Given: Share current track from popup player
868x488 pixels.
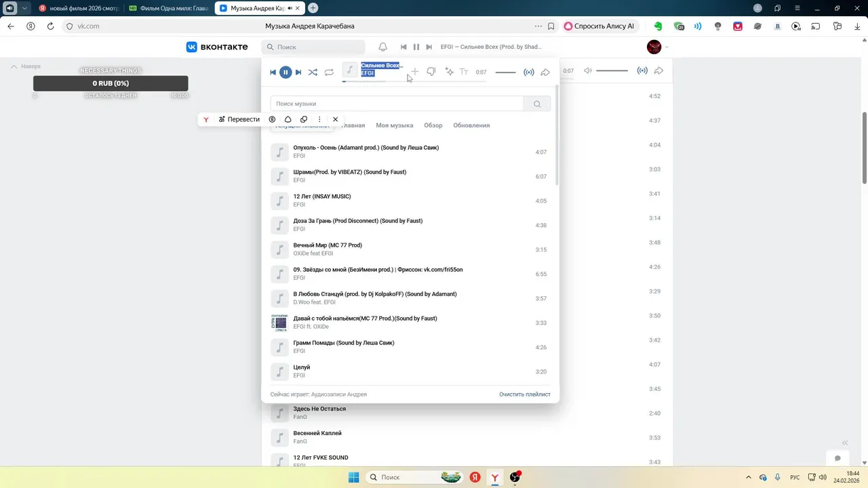Looking at the screenshot, I should pos(545,72).
